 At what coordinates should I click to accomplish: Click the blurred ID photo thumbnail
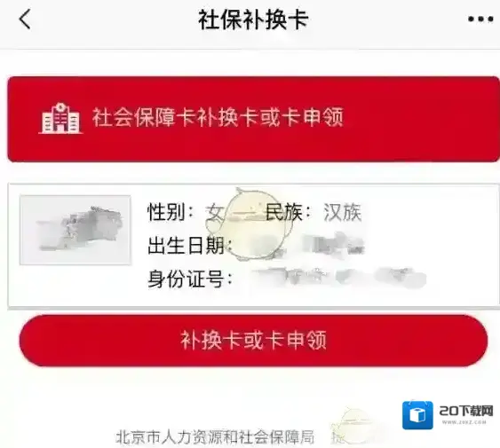pos(75,230)
